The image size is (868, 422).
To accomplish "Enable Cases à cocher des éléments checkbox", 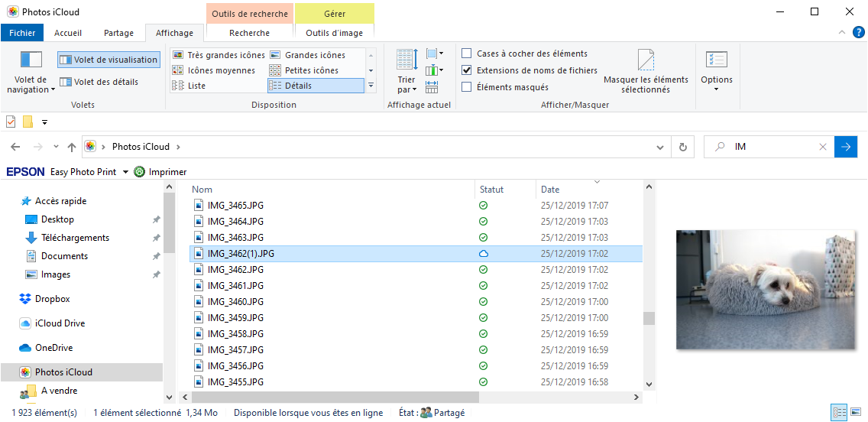I will (x=467, y=54).
